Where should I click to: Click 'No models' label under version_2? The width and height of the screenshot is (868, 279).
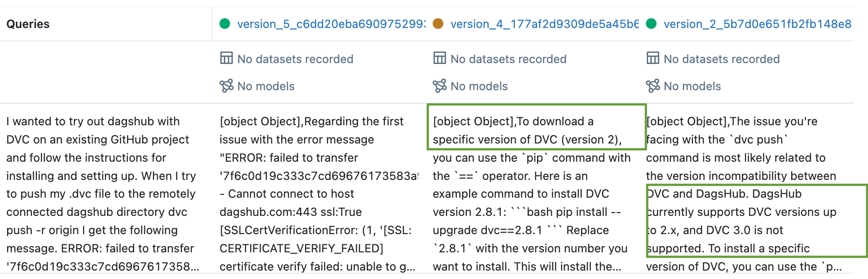coord(693,86)
